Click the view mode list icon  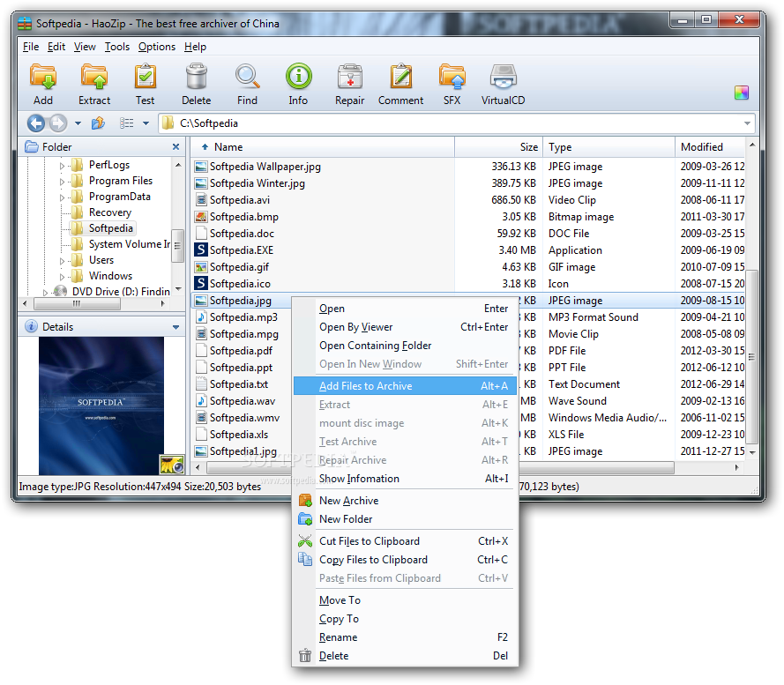(126, 123)
